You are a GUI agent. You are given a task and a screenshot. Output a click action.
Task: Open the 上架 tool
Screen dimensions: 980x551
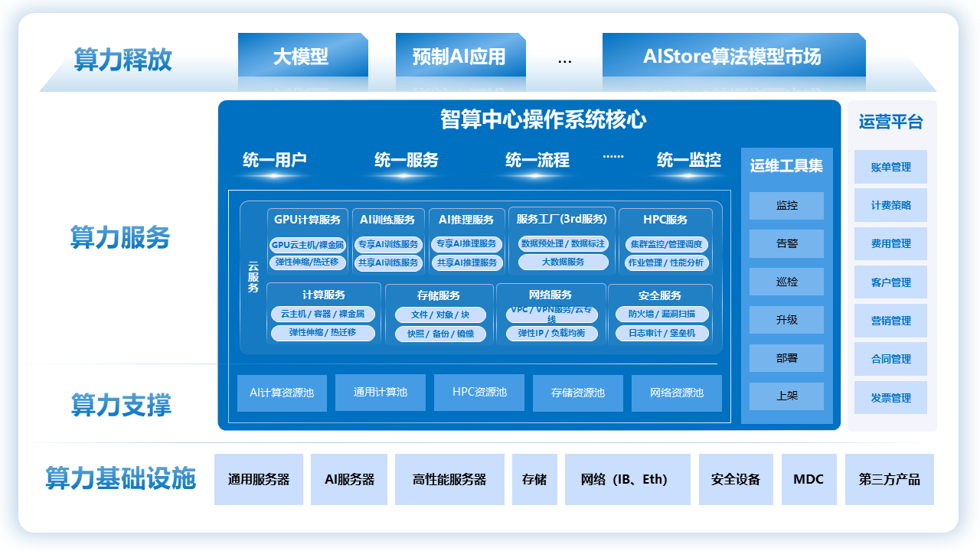click(786, 396)
